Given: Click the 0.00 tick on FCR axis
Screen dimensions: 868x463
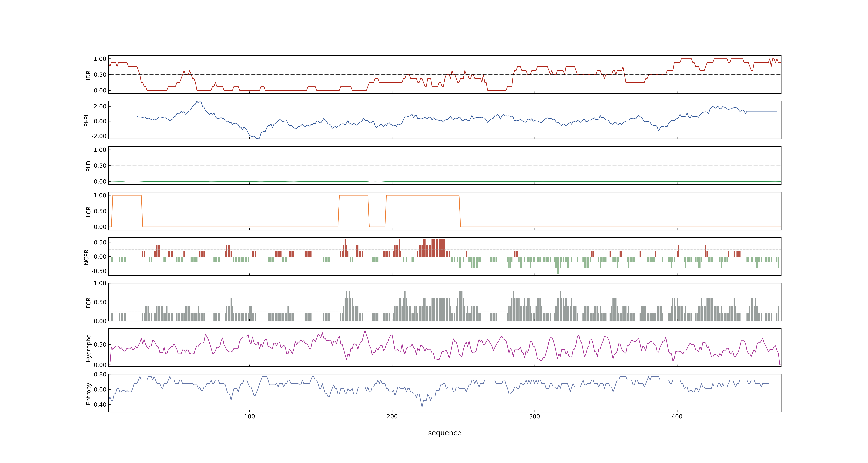Looking at the screenshot, I should coord(100,321).
